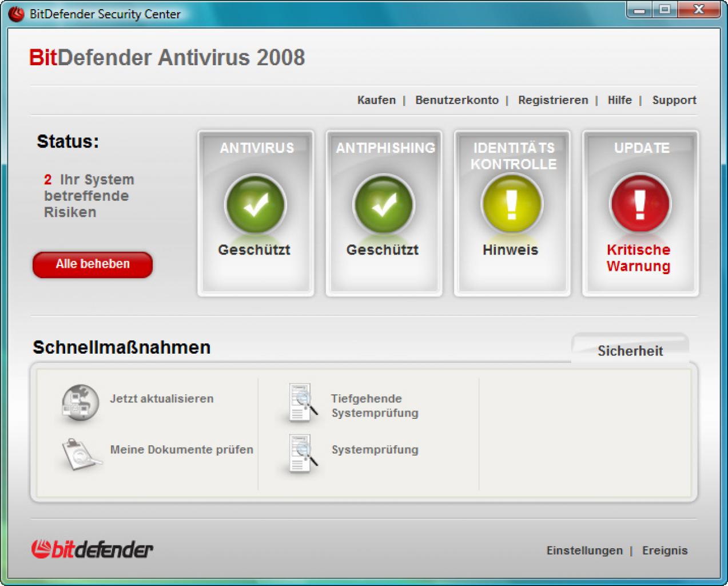Open the Support link
Image resolution: width=728 pixels, height=586 pixels.
pyautogui.click(x=674, y=100)
